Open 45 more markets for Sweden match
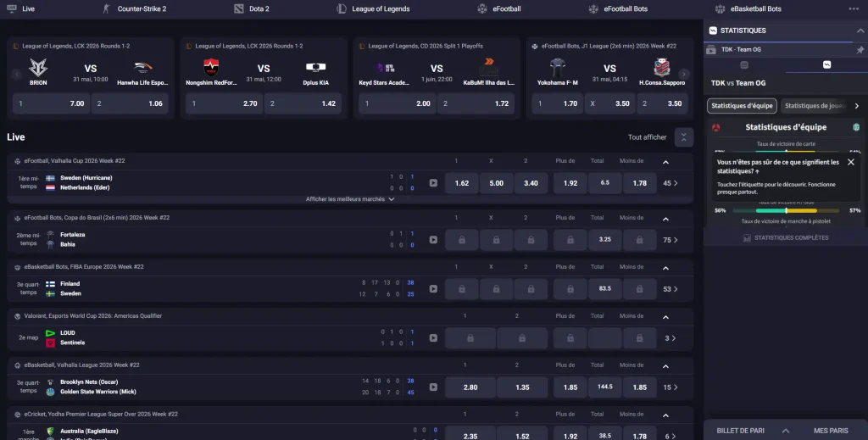This screenshot has height=440, width=868. [670, 183]
